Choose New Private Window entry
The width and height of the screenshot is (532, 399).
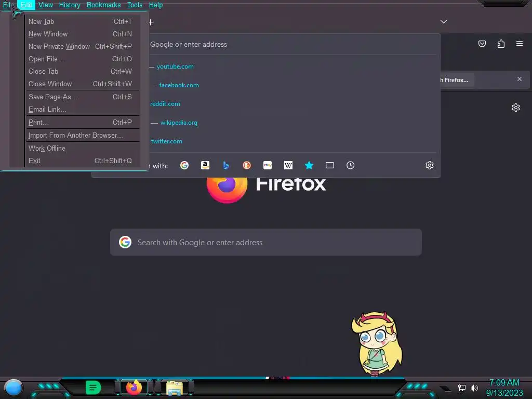(83, 46)
